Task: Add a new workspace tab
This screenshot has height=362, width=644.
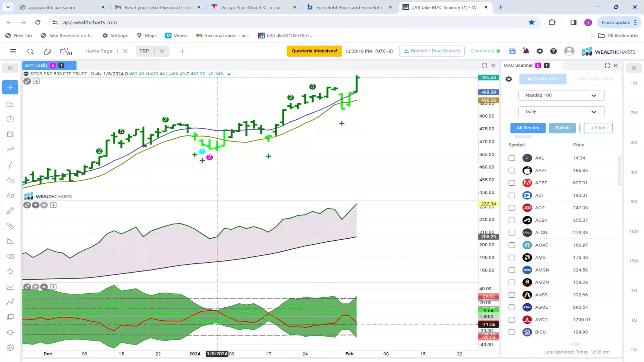Action: 182,51
